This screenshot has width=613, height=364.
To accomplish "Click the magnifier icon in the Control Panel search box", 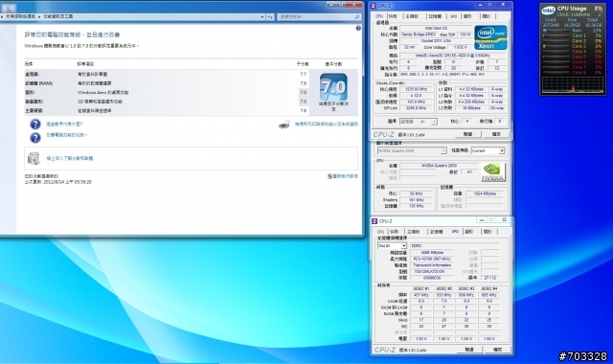I will (x=357, y=17).
